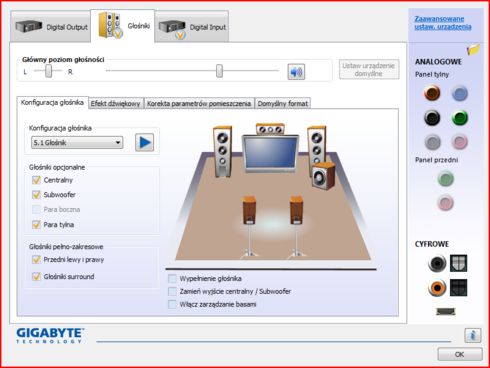Click the green rear panel jack
Image resolution: width=490 pixels, height=368 pixels.
[x=460, y=118]
